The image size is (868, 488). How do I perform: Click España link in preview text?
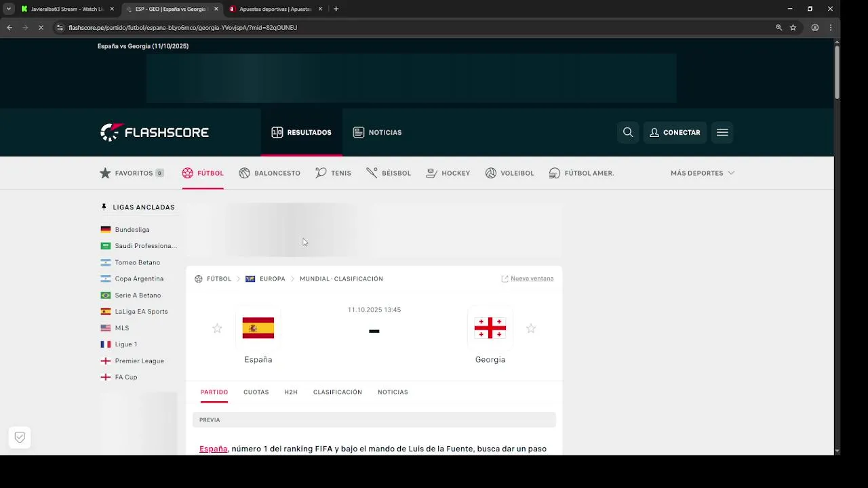(214, 449)
